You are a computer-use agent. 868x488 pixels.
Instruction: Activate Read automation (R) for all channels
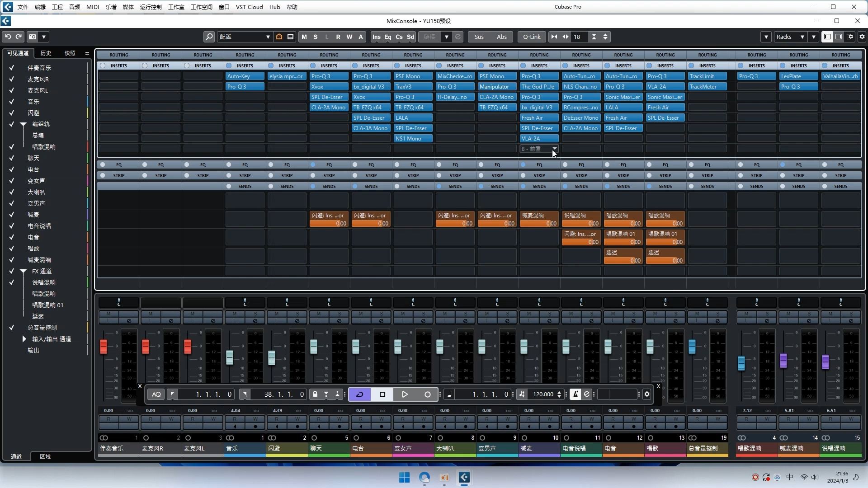click(338, 37)
